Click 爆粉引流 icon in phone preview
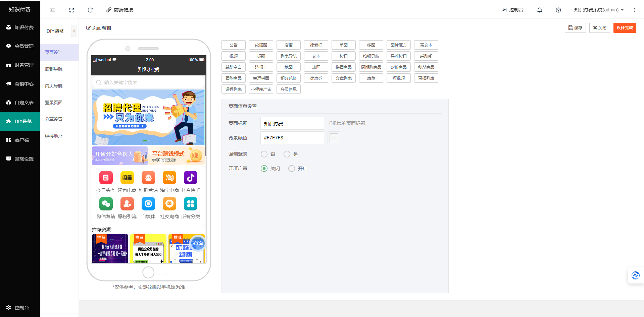The image size is (644, 317). 127,204
